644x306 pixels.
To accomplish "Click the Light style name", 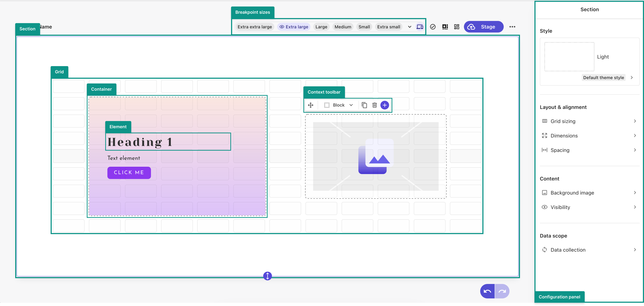I will coord(603,57).
